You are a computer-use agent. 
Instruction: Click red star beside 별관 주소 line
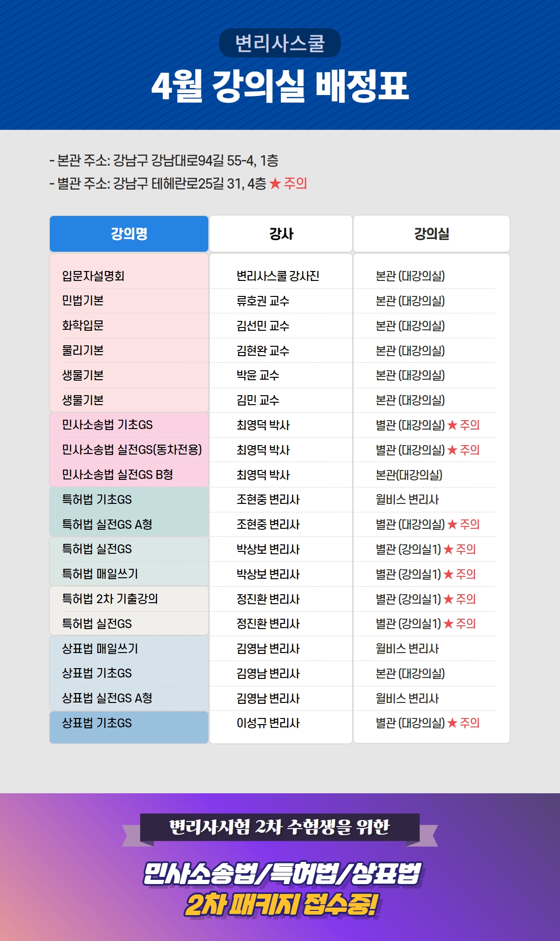275,183
